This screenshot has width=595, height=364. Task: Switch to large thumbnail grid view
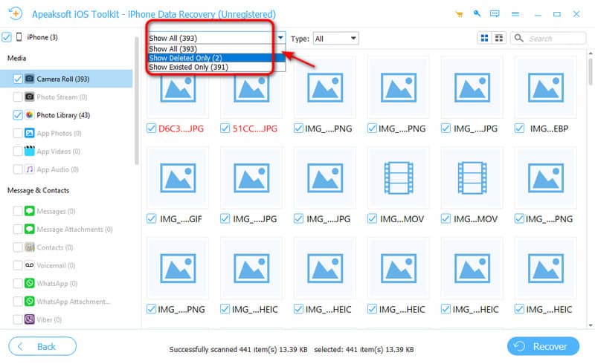[x=484, y=38]
